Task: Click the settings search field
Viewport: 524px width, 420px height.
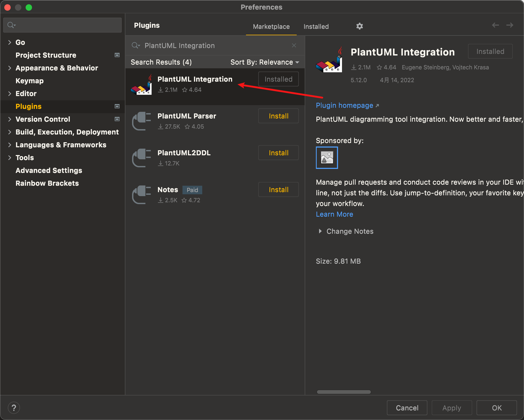Action: coord(62,25)
